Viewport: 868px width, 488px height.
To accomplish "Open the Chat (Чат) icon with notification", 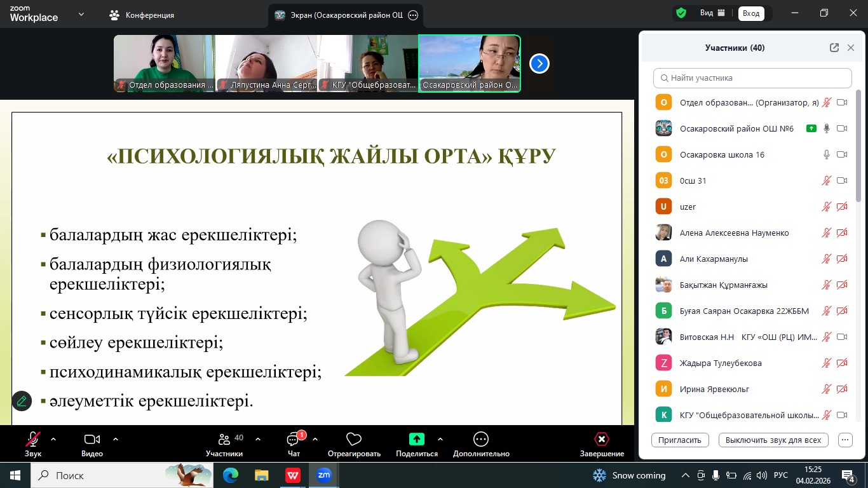I will coord(294,439).
